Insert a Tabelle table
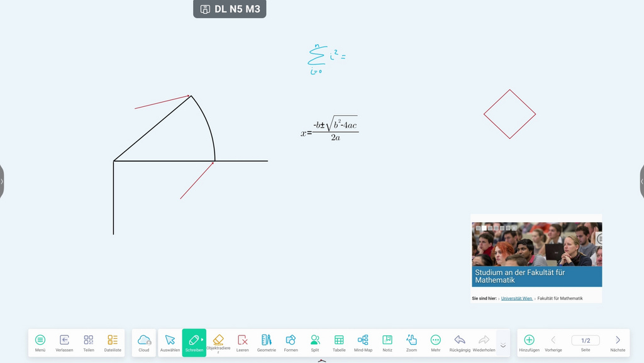Image resolution: width=644 pixels, height=363 pixels. pos(339,343)
